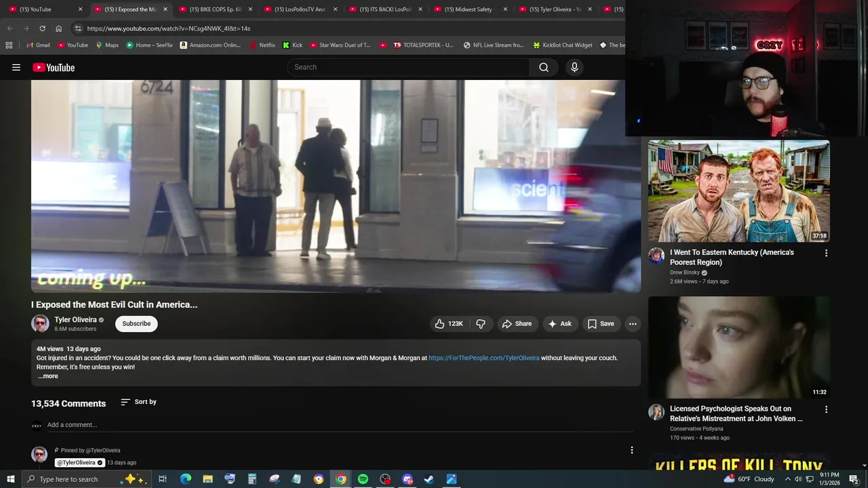Viewport: 868px width, 488px height.
Task: Click into the YouTube search field
Action: tap(408, 67)
